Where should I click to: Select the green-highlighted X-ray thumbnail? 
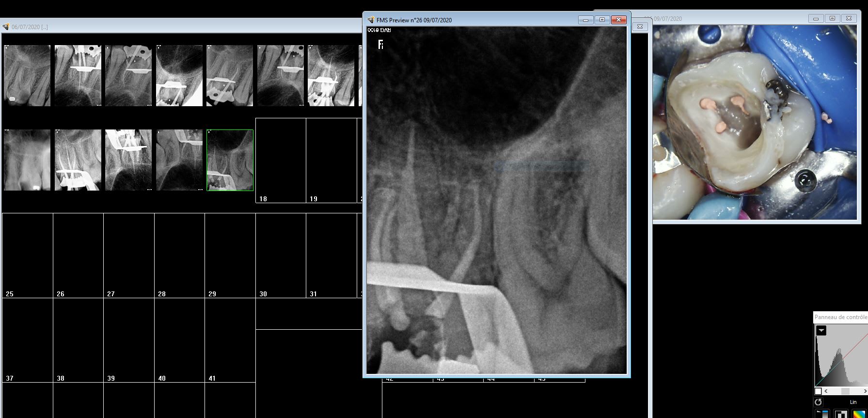coord(230,160)
